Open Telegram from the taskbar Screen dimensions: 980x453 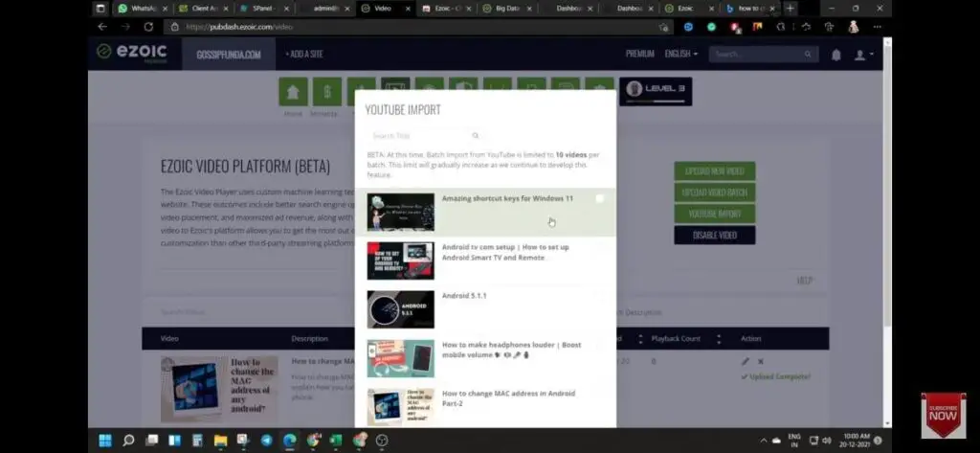tap(267, 441)
